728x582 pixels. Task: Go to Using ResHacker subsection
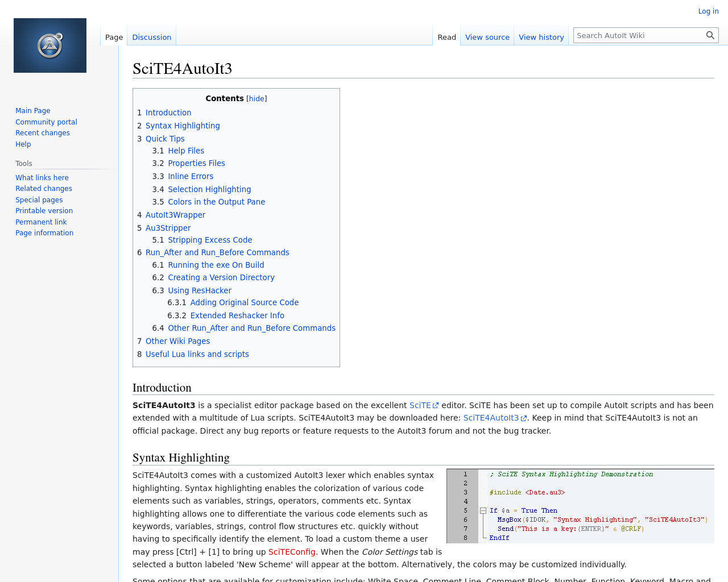click(200, 290)
